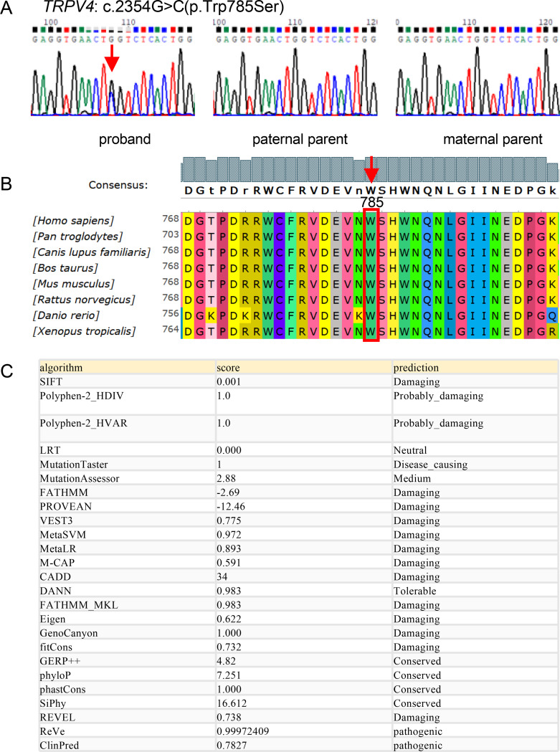
Task: Select the [Mus musculus] species label
Action: 73,284
